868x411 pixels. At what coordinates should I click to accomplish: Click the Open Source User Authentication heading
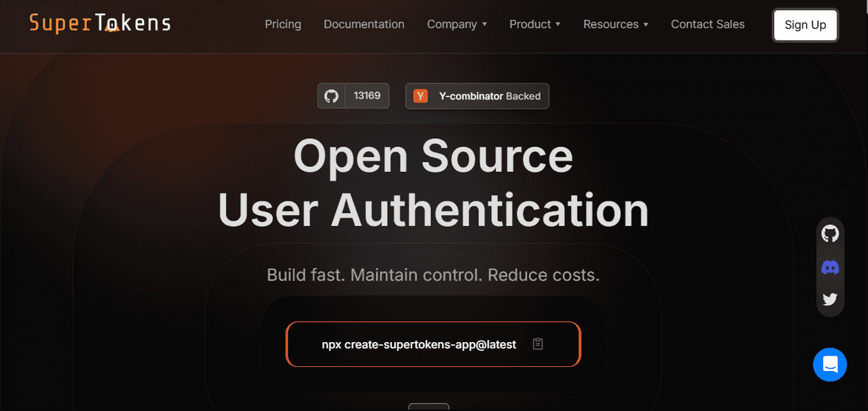tap(433, 183)
